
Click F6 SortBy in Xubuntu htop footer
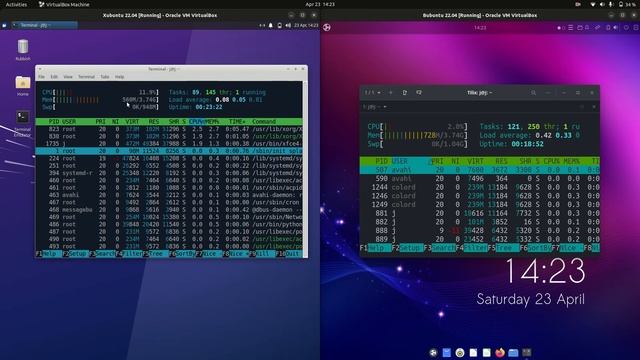[x=182, y=254]
